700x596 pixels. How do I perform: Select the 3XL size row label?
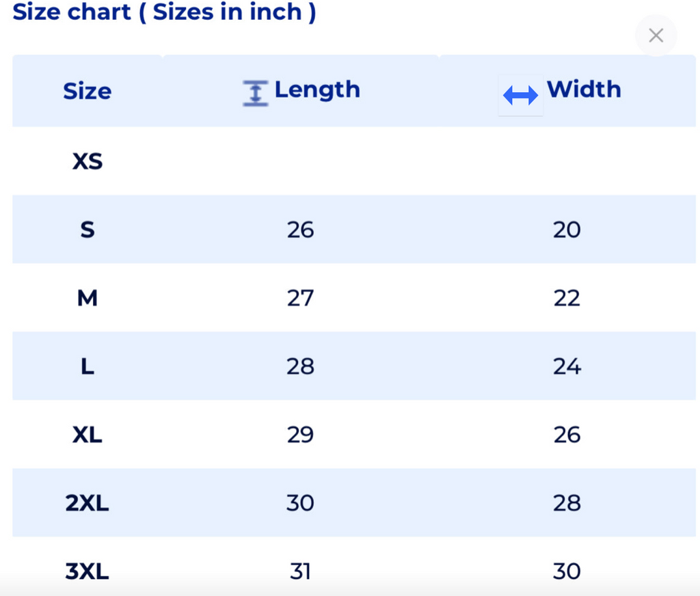(x=87, y=571)
